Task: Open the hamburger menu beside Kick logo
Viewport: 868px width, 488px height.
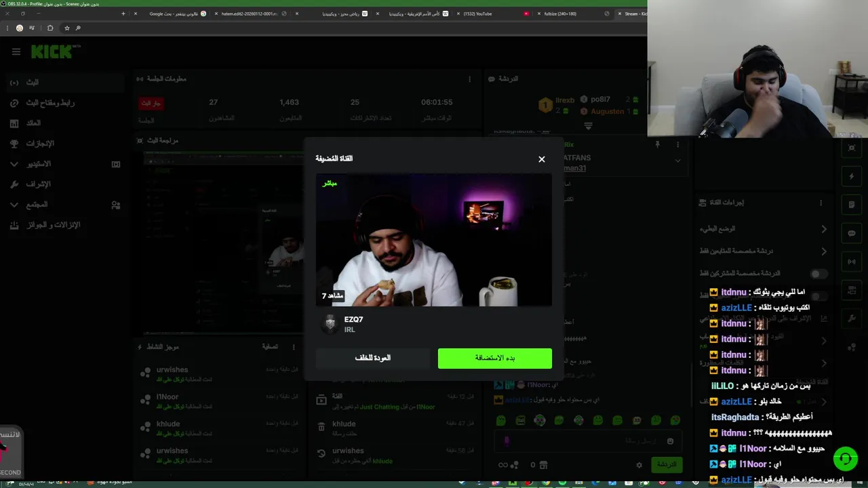Action: 16,52
